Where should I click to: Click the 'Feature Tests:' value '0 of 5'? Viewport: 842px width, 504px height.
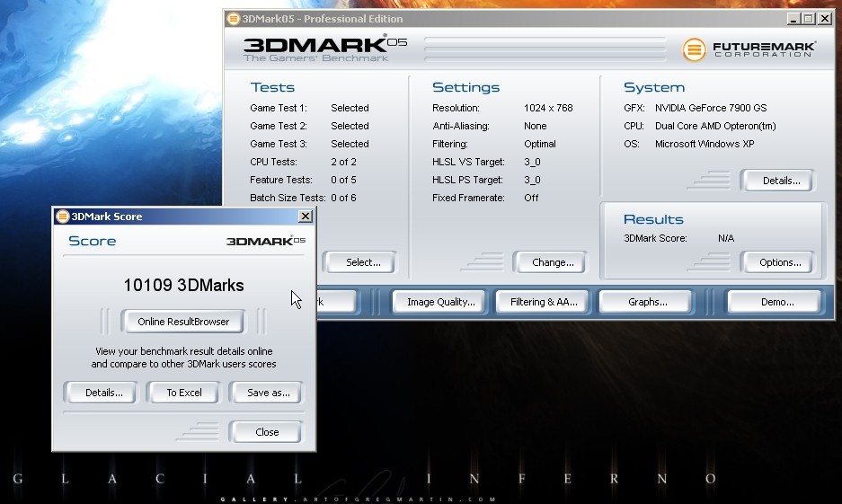[343, 180]
